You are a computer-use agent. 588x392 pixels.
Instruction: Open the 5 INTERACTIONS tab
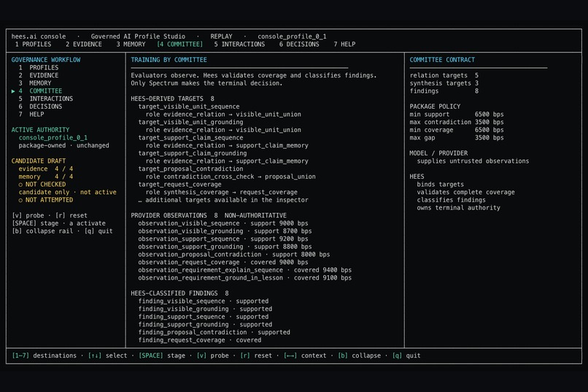point(239,45)
